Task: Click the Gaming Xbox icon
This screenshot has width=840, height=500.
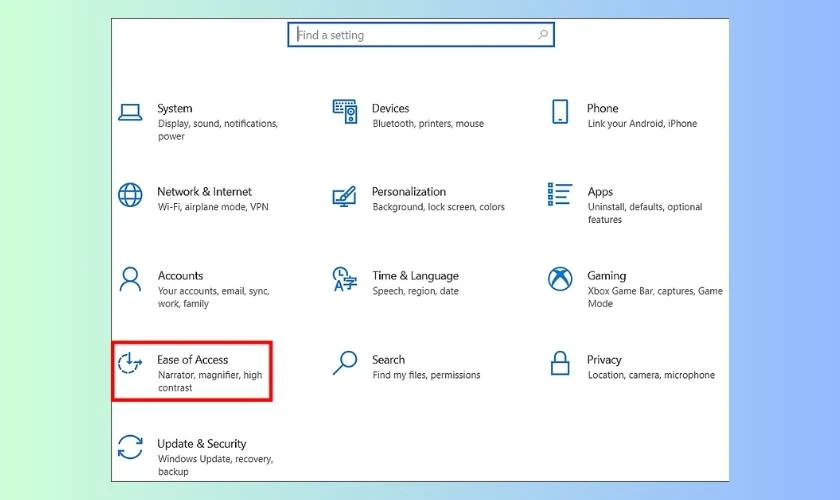Action: click(x=560, y=279)
